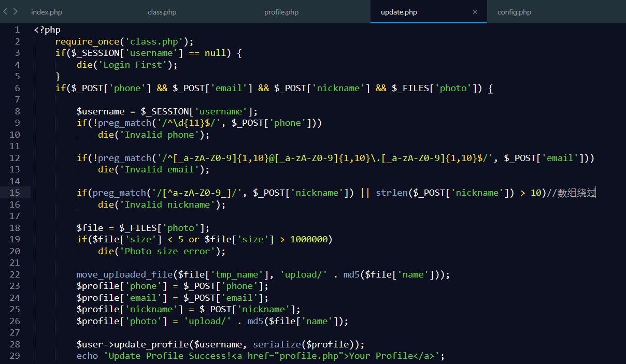The width and height of the screenshot is (626, 364).
Task: Close the update.php tab
Action: (475, 11)
